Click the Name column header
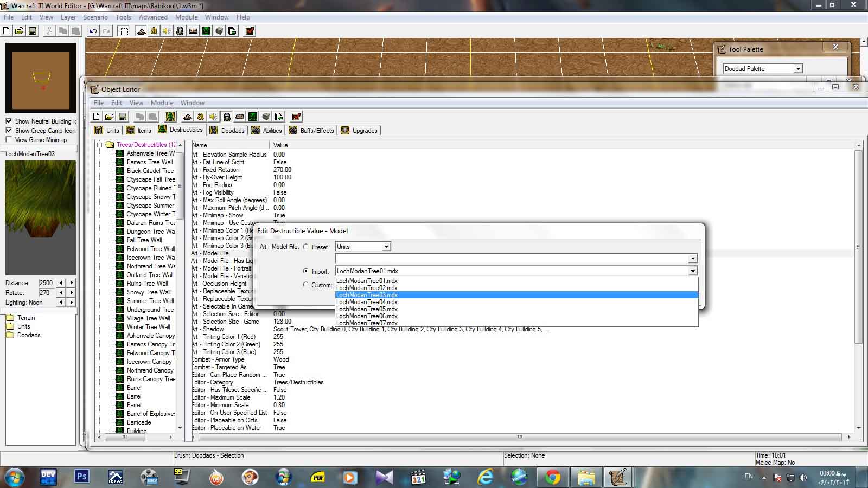The image size is (868, 488). [x=231, y=145]
